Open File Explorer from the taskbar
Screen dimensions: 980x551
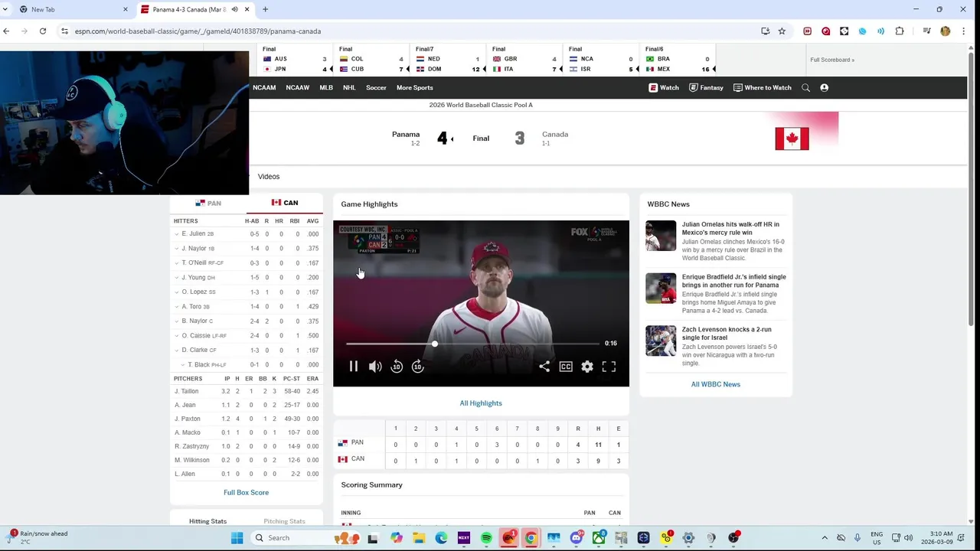pyautogui.click(x=419, y=538)
